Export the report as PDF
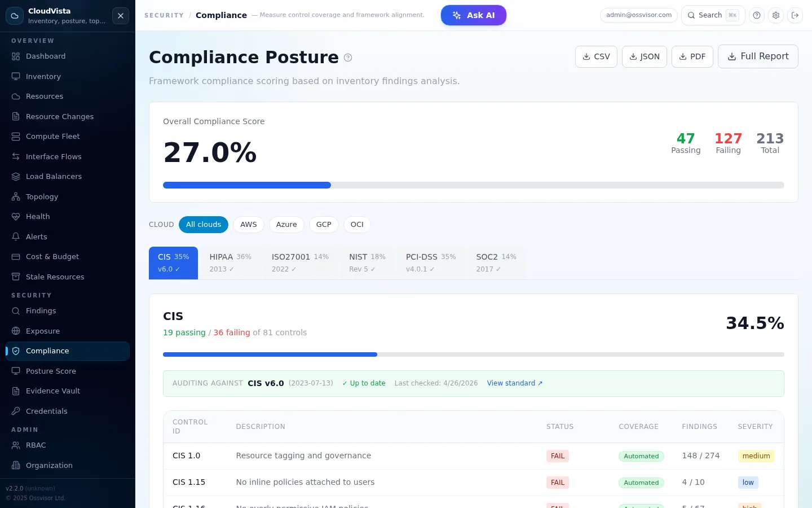Image resolution: width=812 pixels, height=508 pixels. pyautogui.click(x=692, y=56)
